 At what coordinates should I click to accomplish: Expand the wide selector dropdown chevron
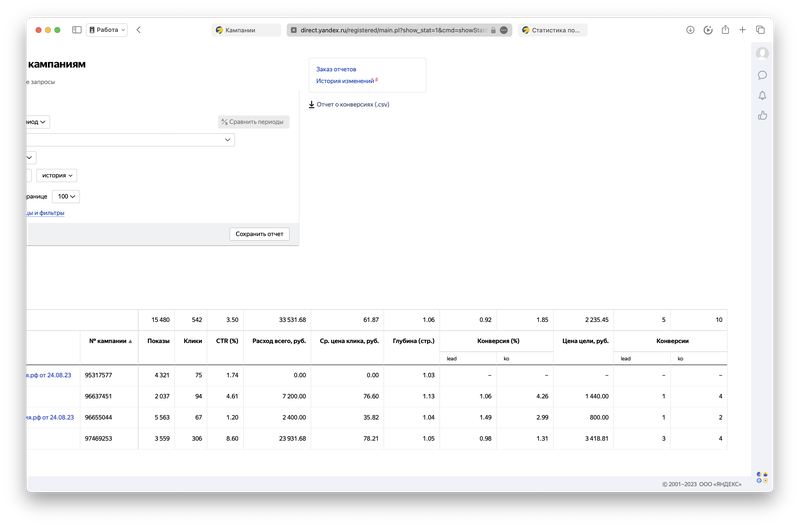coord(228,140)
